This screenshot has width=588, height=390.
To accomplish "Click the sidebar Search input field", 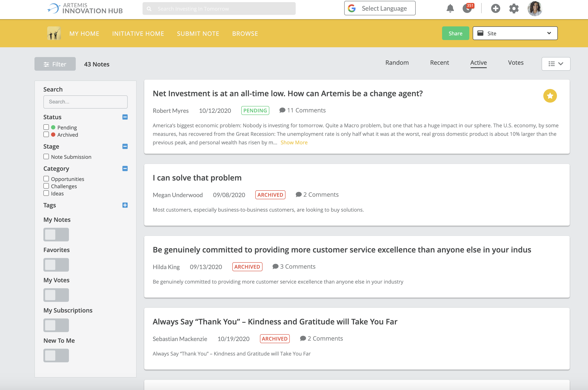I will click(86, 102).
